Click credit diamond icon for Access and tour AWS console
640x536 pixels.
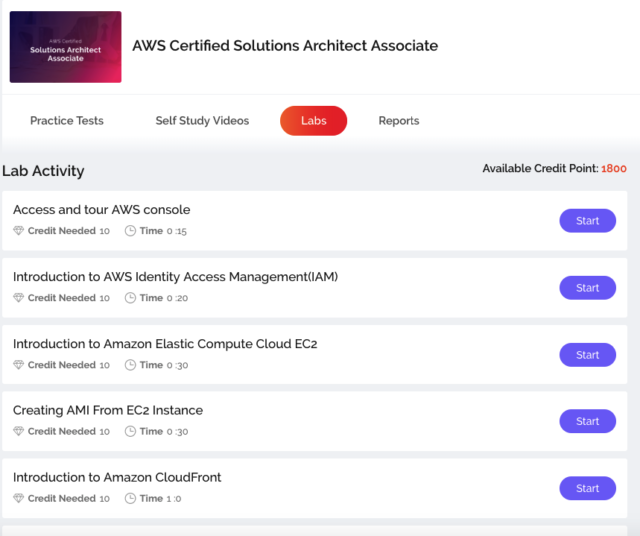(x=18, y=231)
